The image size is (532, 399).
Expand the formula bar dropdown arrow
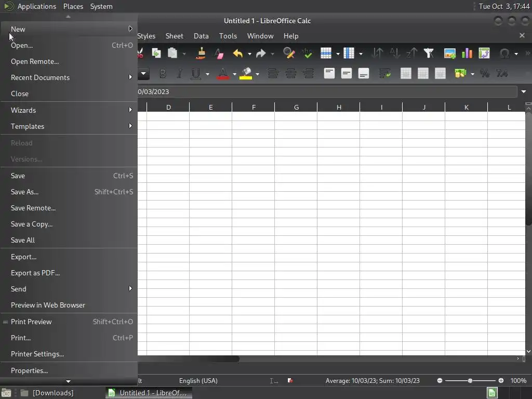(524, 91)
